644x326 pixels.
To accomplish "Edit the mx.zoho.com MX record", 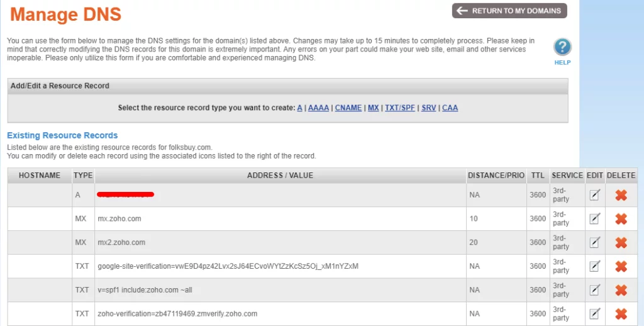I will 594,219.
